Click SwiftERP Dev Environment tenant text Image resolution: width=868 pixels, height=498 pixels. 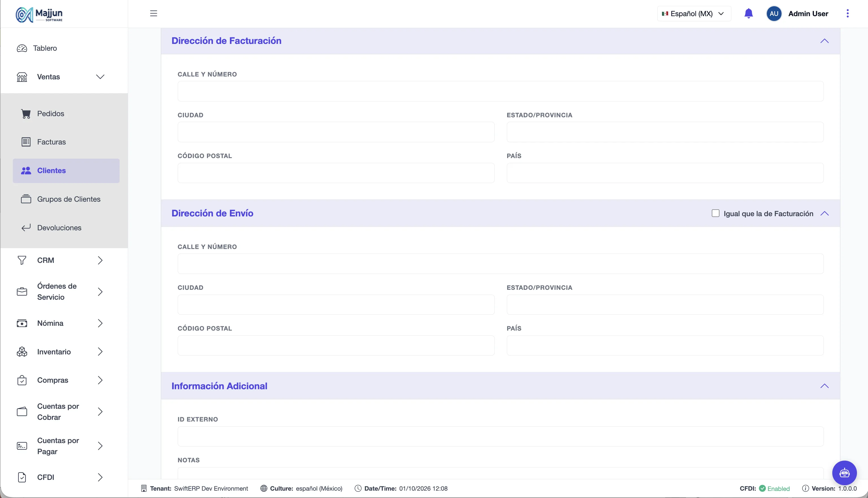(x=211, y=488)
